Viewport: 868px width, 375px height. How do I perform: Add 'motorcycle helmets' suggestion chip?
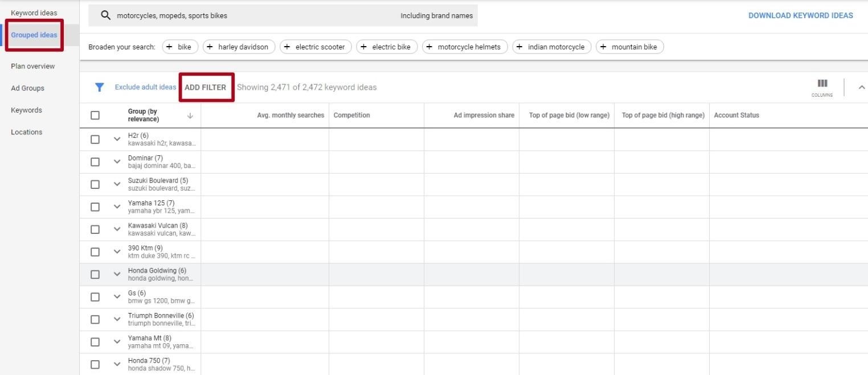[x=465, y=47]
